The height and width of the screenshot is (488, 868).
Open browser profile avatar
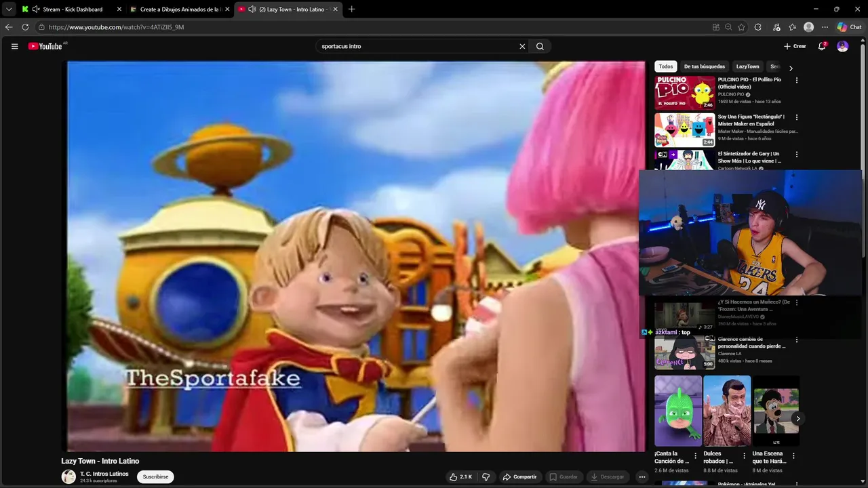808,27
